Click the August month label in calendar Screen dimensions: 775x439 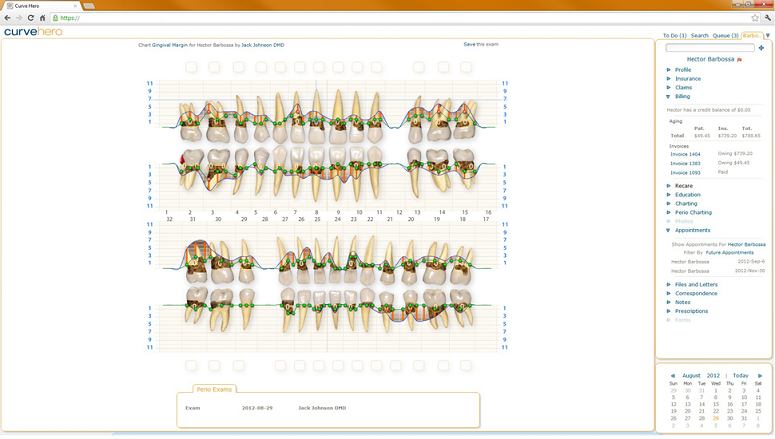pos(691,376)
